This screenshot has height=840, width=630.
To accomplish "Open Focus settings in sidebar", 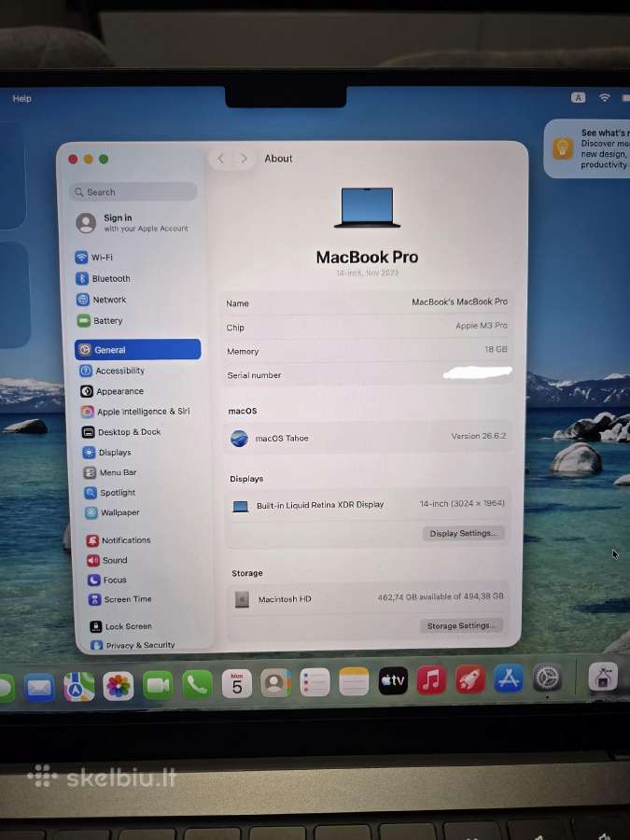I will point(107,580).
